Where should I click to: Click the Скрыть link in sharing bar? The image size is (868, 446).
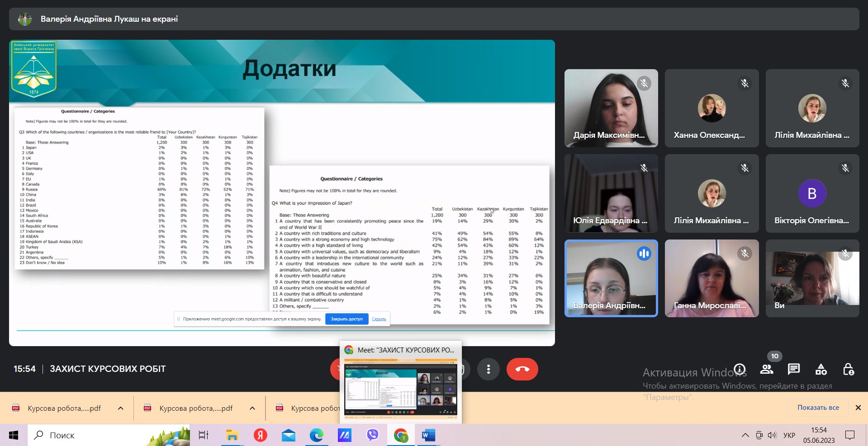379,319
